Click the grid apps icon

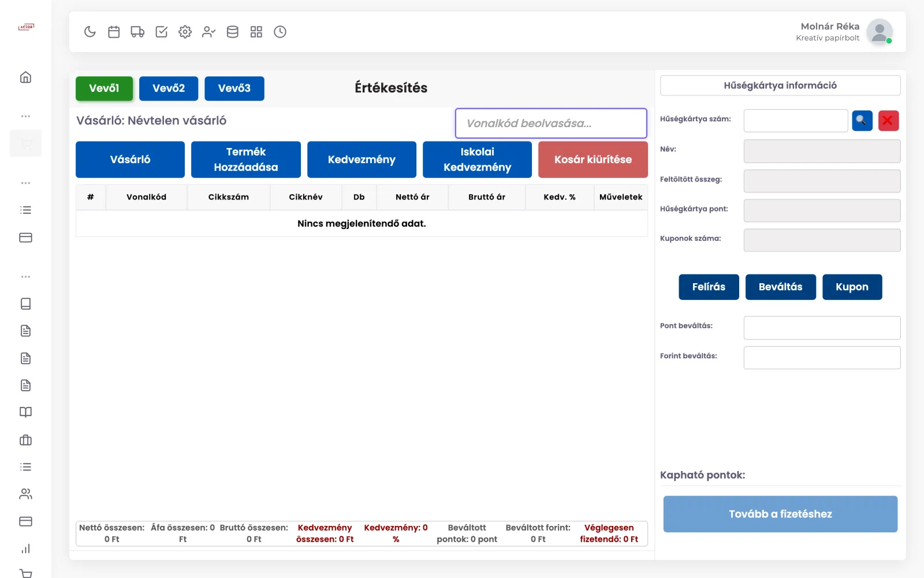click(256, 32)
